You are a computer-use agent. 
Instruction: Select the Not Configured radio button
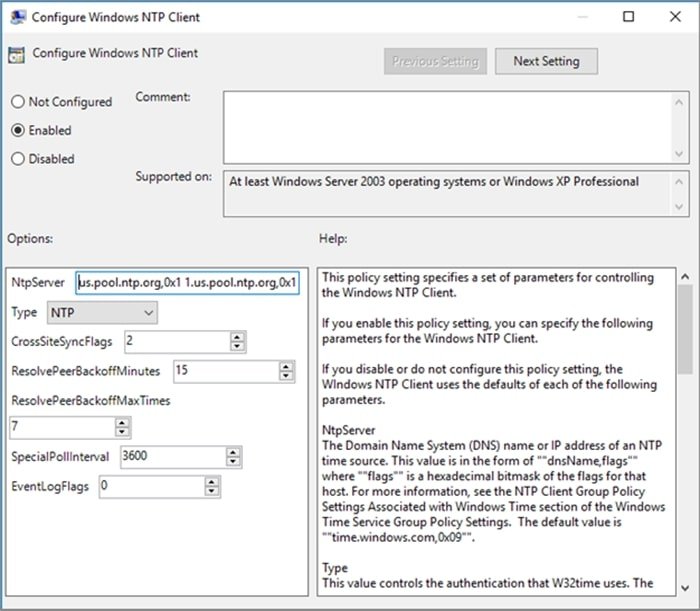coord(18,102)
